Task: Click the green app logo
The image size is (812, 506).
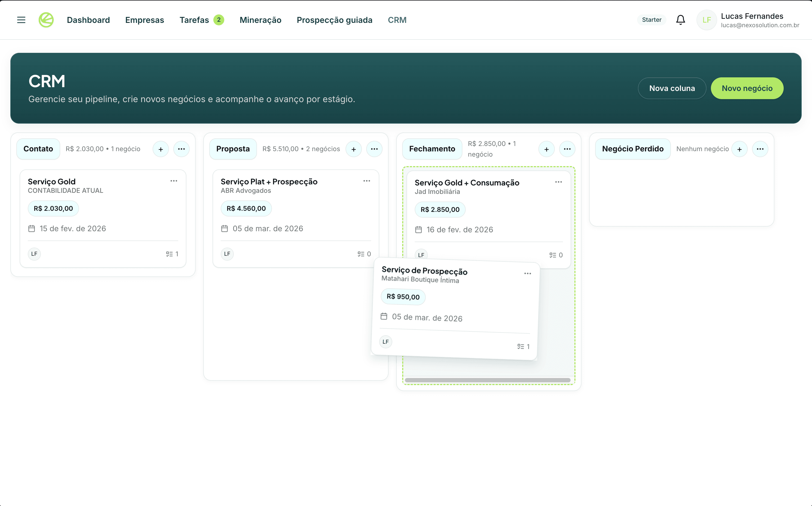Action: tap(46, 20)
